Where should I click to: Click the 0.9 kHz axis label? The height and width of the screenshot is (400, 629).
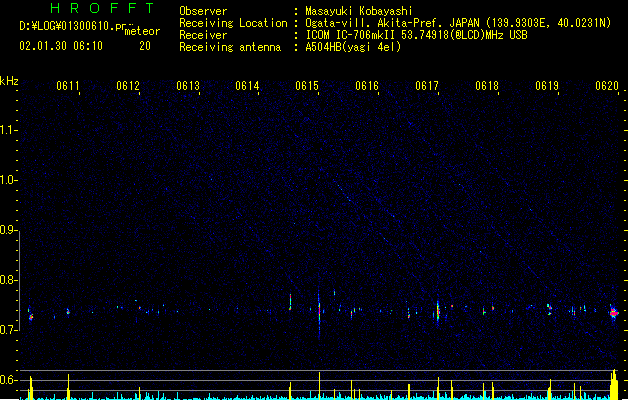(x=8, y=230)
